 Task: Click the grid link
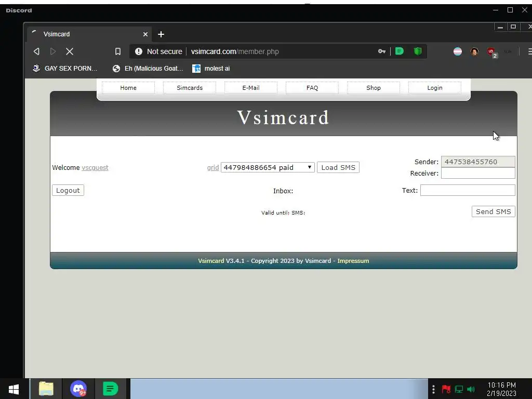click(x=212, y=168)
